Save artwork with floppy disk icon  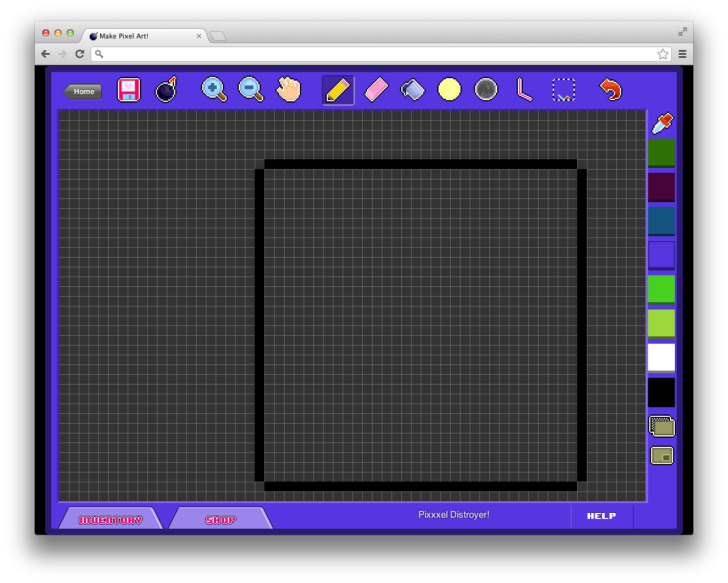pyautogui.click(x=129, y=90)
